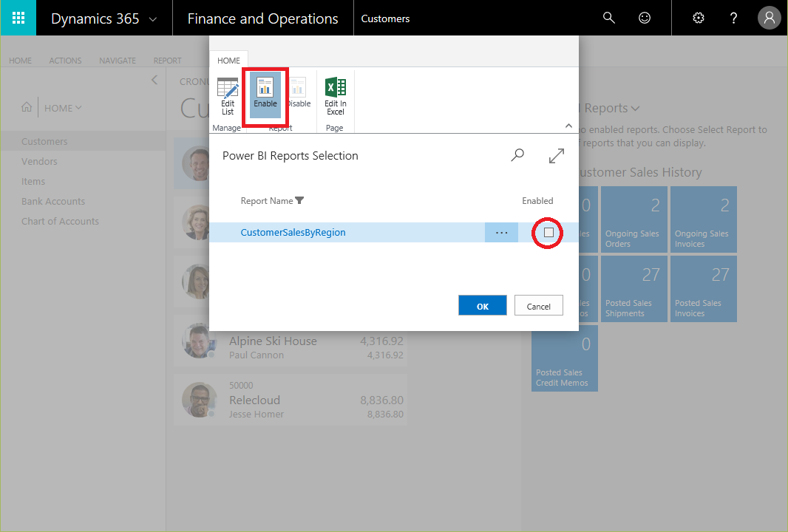Expand the Reports section dropdown chevron
Screen dimensions: 788x532
point(635,109)
